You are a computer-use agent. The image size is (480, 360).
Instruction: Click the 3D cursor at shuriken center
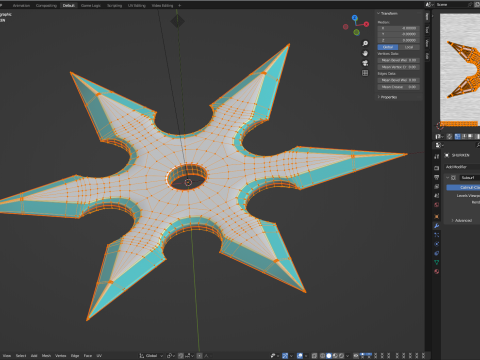[x=188, y=182]
